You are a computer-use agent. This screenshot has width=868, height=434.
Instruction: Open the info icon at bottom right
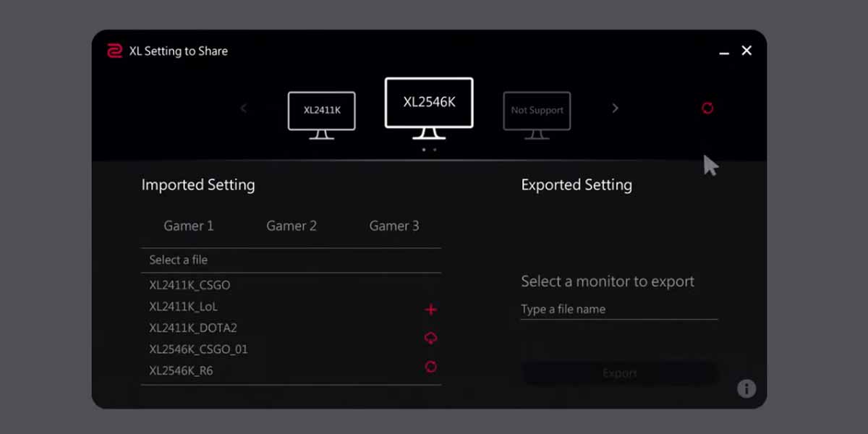(746, 388)
